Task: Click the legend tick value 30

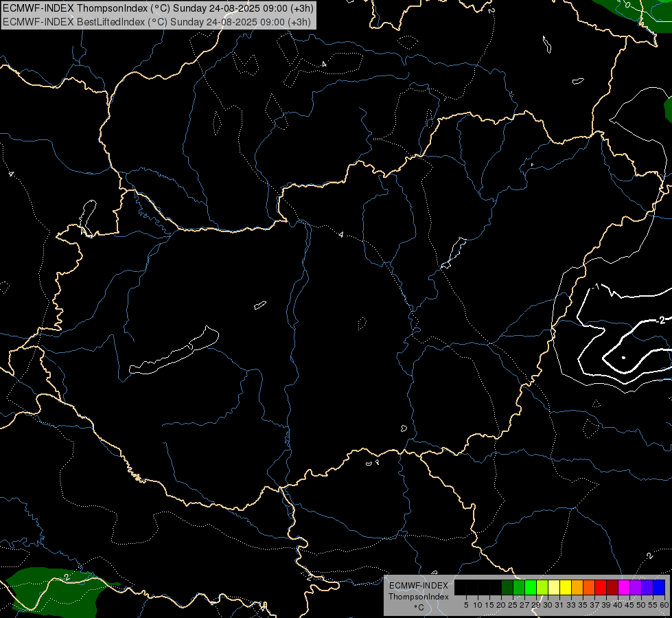Action: point(548,605)
